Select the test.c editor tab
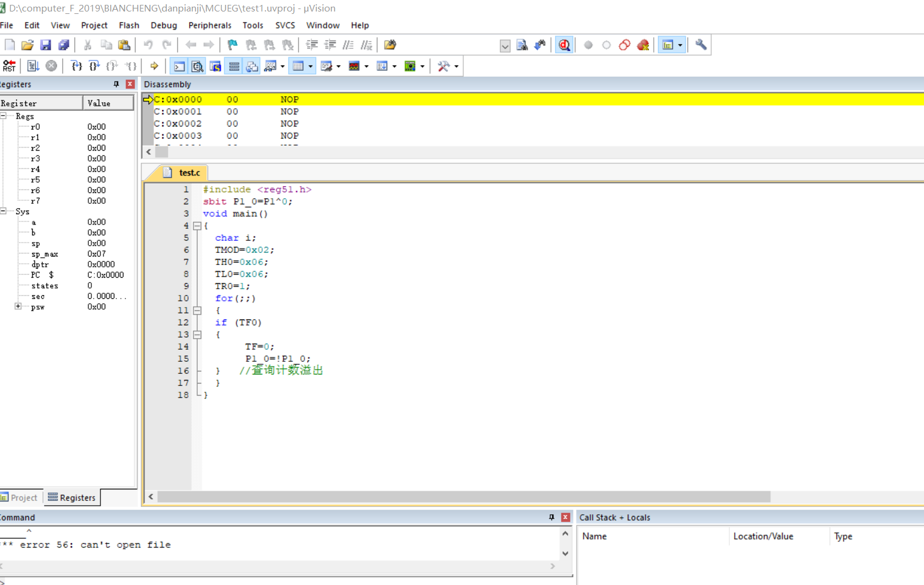The height and width of the screenshot is (585, 924). pos(189,173)
